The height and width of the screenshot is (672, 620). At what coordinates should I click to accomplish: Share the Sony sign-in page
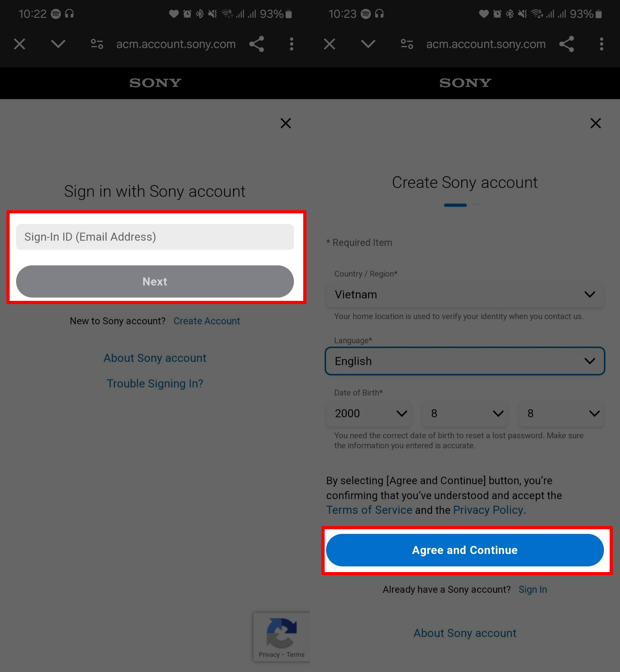pyautogui.click(x=256, y=44)
